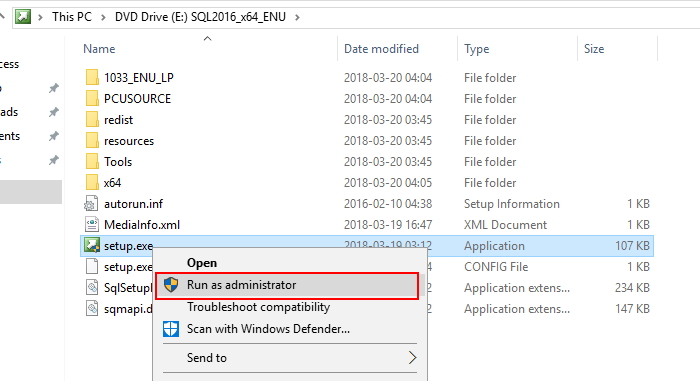Viewport: 700px width, 381px height.
Task: Click the Windows Defender shield icon
Action: (171, 329)
